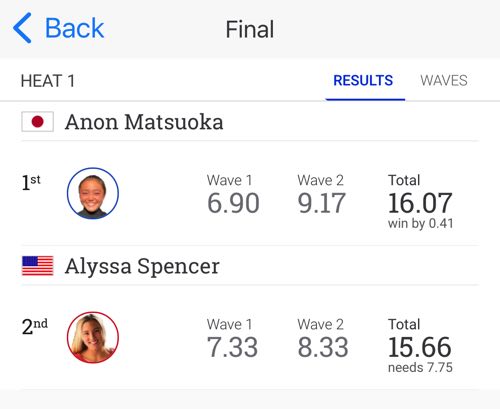Click the United States flag icon
The image size is (500, 409).
(x=37, y=266)
